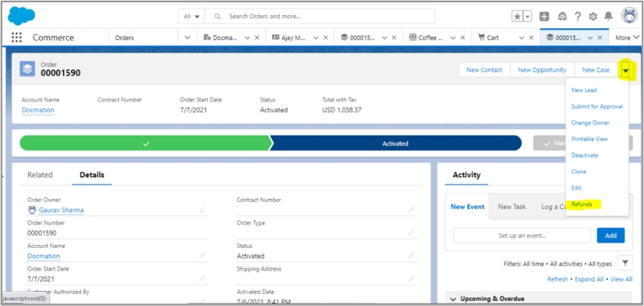Open the Setup gear icon
Viewport: 644px width, 306px height.
(x=592, y=16)
